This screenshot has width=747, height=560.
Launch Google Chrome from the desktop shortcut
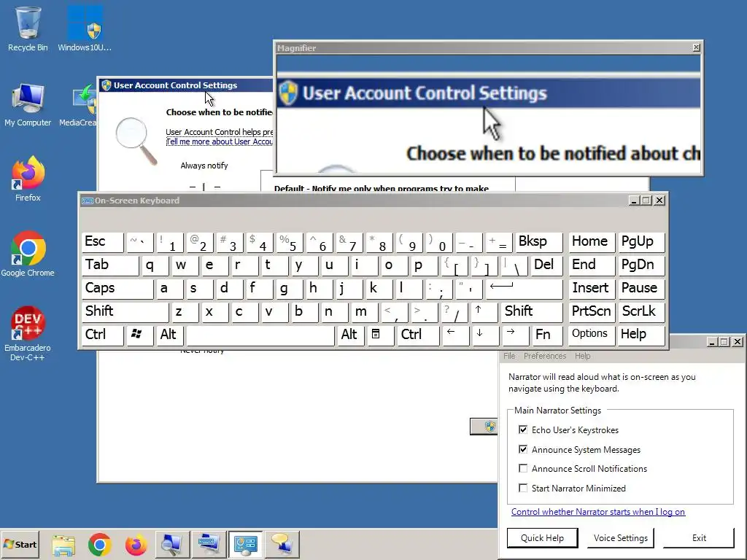pyautogui.click(x=28, y=254)
